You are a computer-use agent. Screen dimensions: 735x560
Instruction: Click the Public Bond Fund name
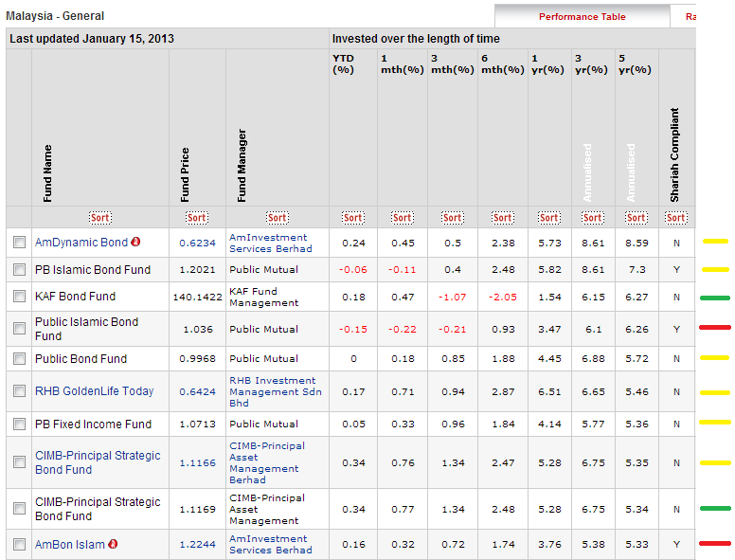click(x=81, y=359)
